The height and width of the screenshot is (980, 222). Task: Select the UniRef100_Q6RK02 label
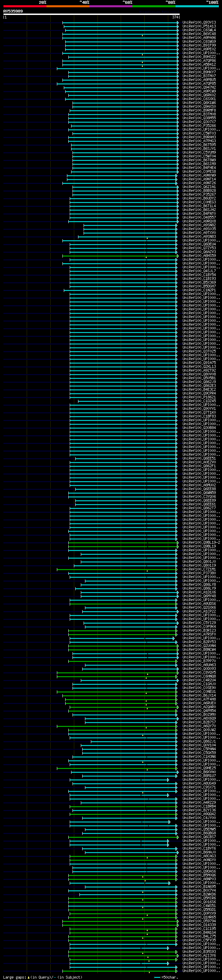(199, 95)
